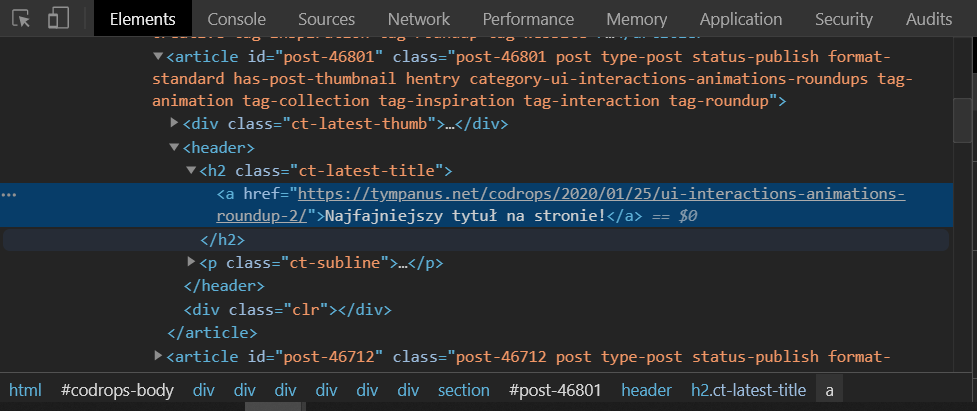The image size is (977, 411).
Task: Click the horizontal scrollbar thumb at the bottom
Action: point(274,407)
